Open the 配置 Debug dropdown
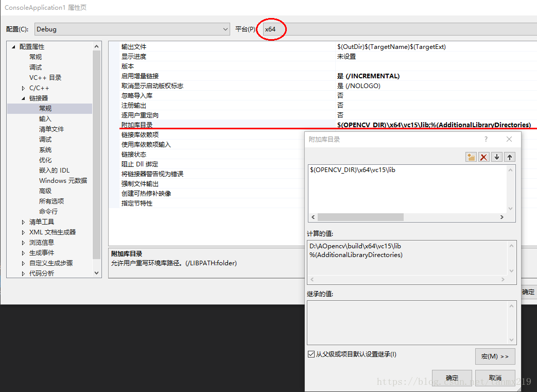Viewport: 537px width, 392px height. 132,29
